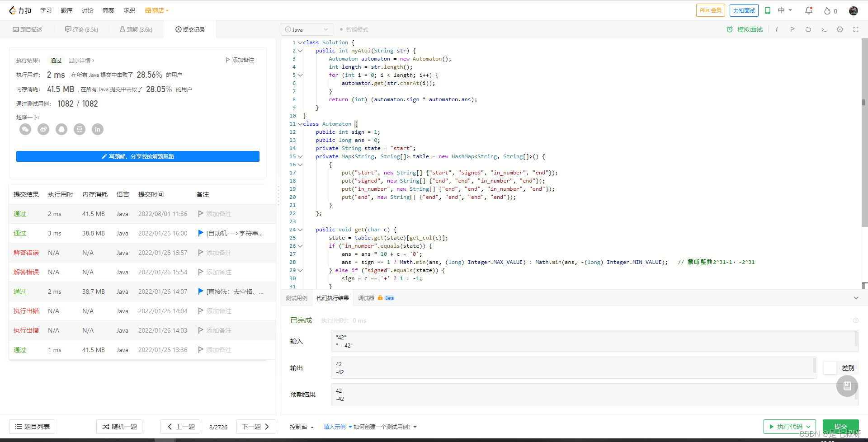The image size is (868, 442).
Task: Go to 下一题 next problem
Action: pyautogui.click(x=256, y=427)
